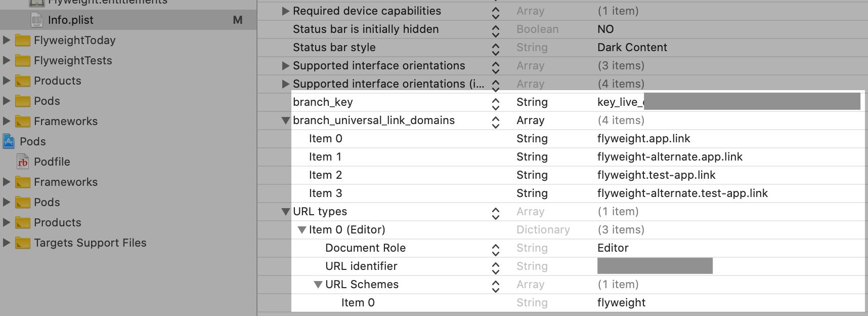The width and height of the screenshot is (868, 316).
Task: Select the Info.plist file in navigator
Action: [x=71, y=20]
